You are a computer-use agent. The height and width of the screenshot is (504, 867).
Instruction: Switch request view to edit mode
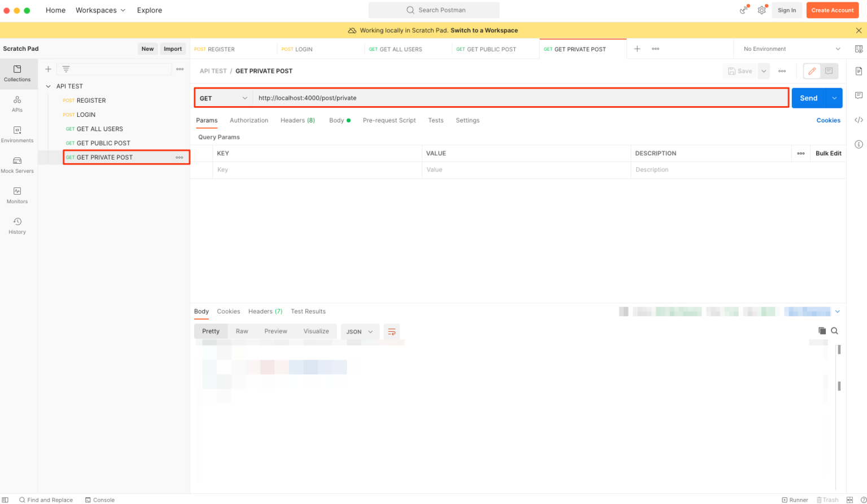(x=812, y=71)
